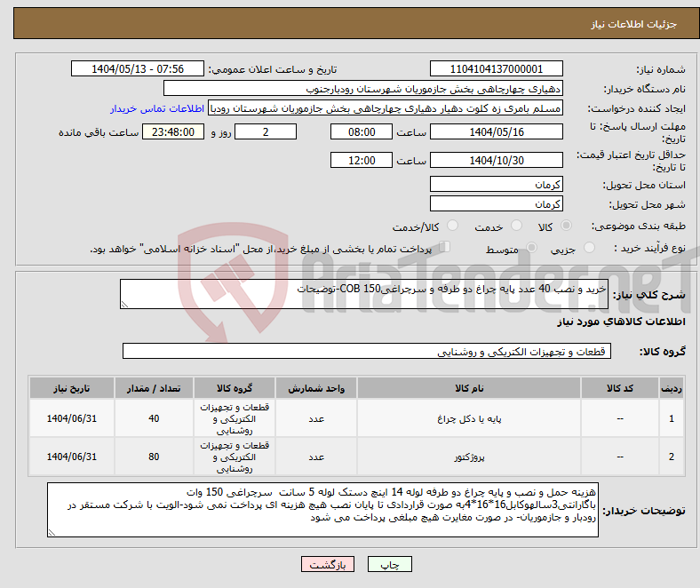The width and height of the screenshot is (700, 588).
Task: Click the goods group cell in row 1
Action: point(235,418)
